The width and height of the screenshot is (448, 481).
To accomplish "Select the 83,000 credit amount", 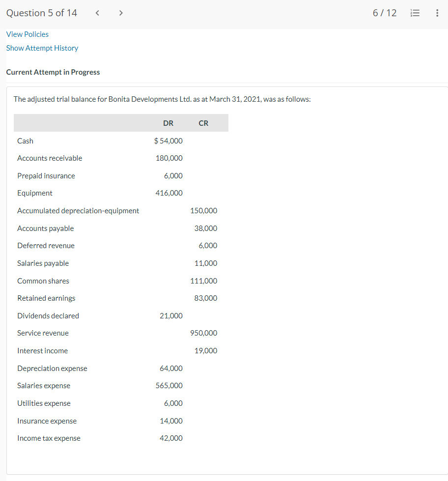I will [x=206, y=298].
